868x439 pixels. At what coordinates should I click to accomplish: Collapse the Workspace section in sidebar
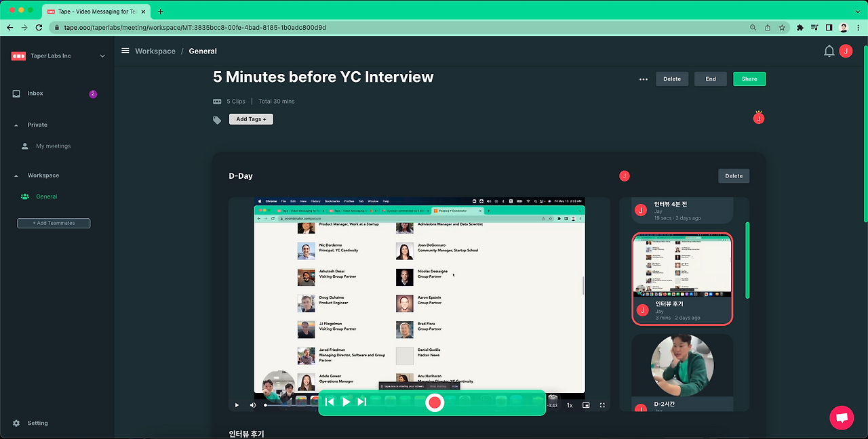(16, 175)
